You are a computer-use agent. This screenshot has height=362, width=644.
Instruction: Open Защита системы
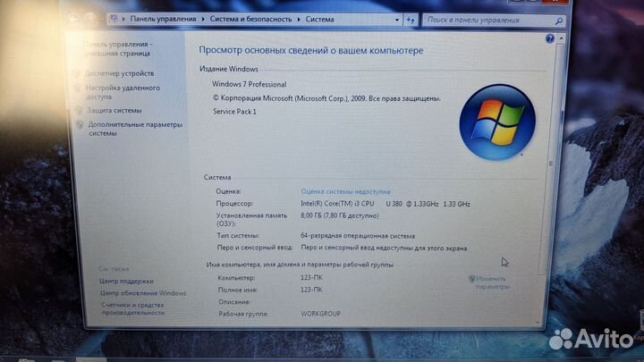click(114, 111)
